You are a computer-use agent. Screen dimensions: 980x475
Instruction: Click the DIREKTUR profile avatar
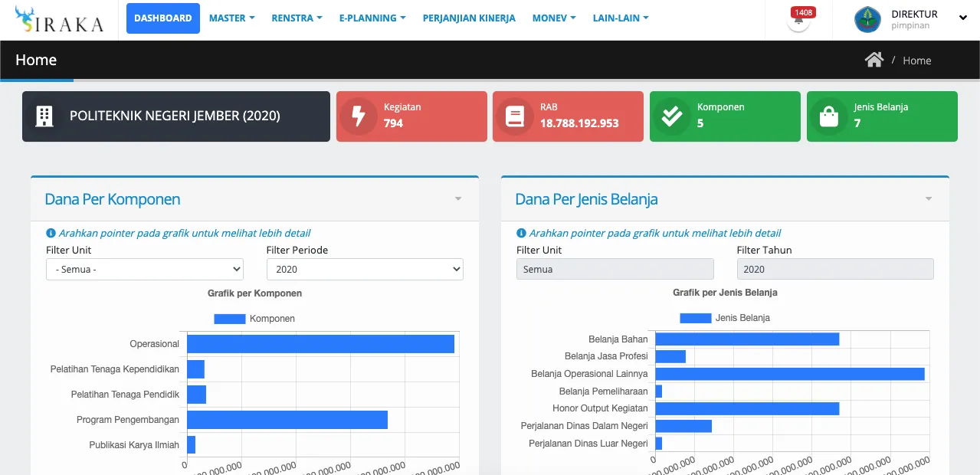[868, 20]
